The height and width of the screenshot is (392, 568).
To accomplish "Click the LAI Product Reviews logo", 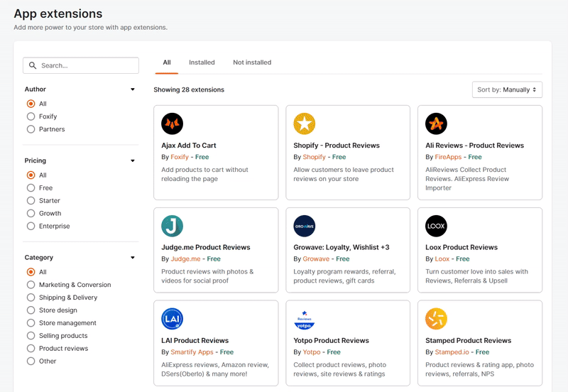I will point(172,319).
